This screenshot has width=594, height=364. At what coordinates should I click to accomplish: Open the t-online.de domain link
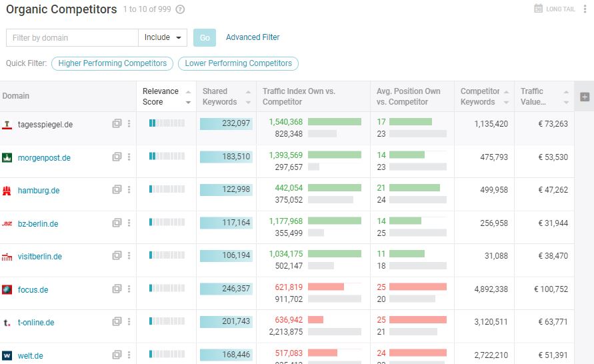tap(36, 323)
